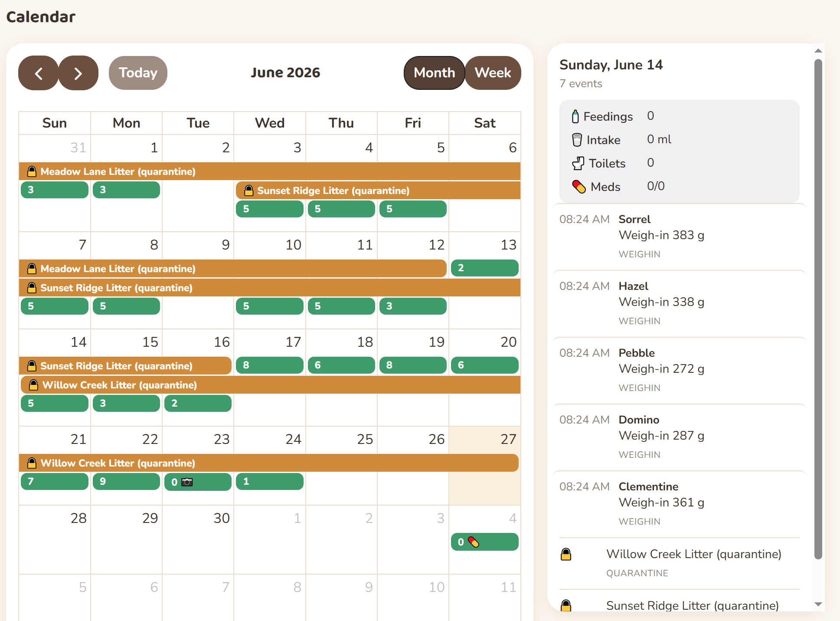Open green event chip '2' on June 16
The image size is (840, 621).
[x=198, y=404]
